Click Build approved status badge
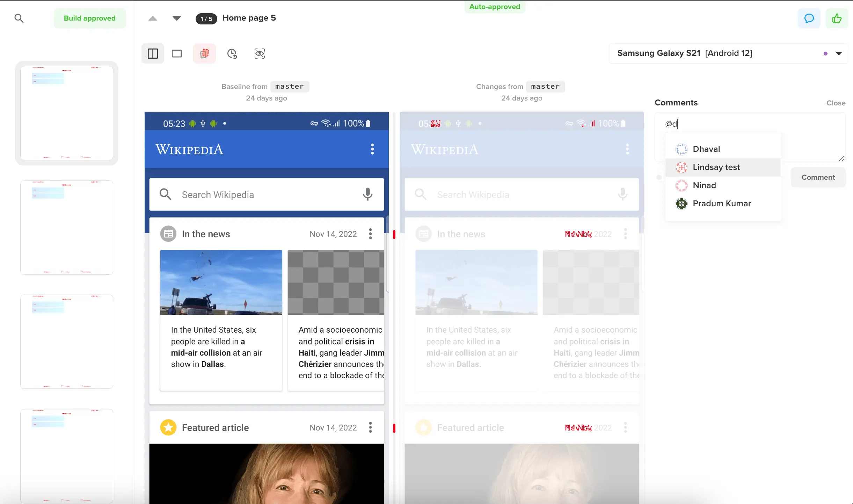This screenshot has height=504, width=853. 89,18
